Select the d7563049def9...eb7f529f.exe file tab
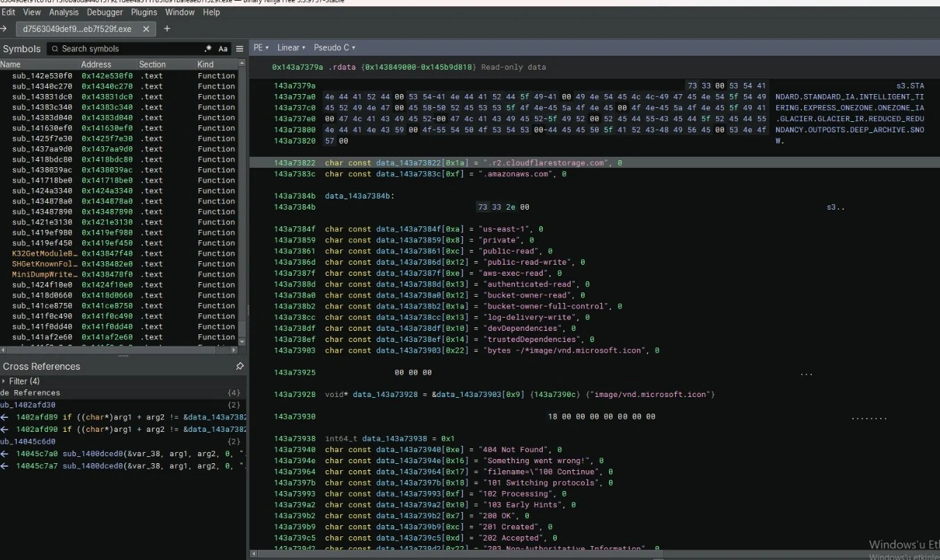The image size is (940, 560). coord(86,29)
